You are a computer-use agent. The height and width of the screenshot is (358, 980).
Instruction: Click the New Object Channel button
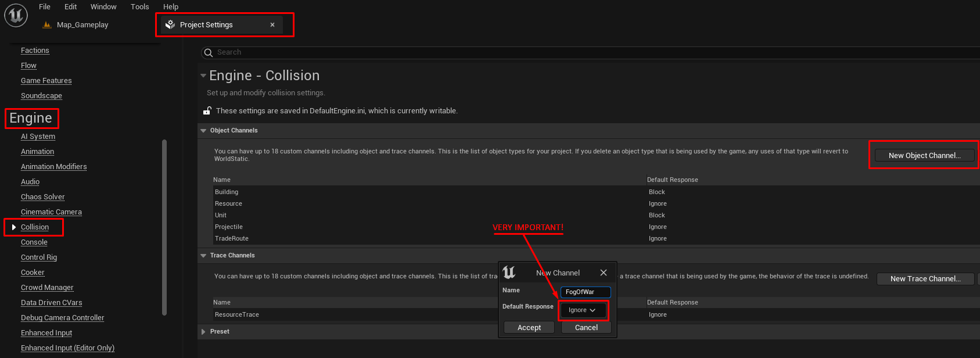[x=924, y=156]
